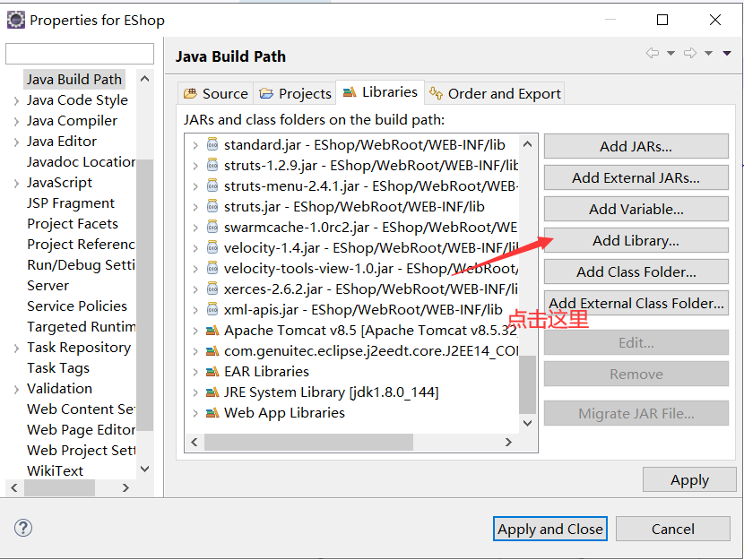Click the Eclipse icon in the title bar
Image resolution: width=744 pixels, height=560 pixels.
pyautogui.click(x=15, y=19)
